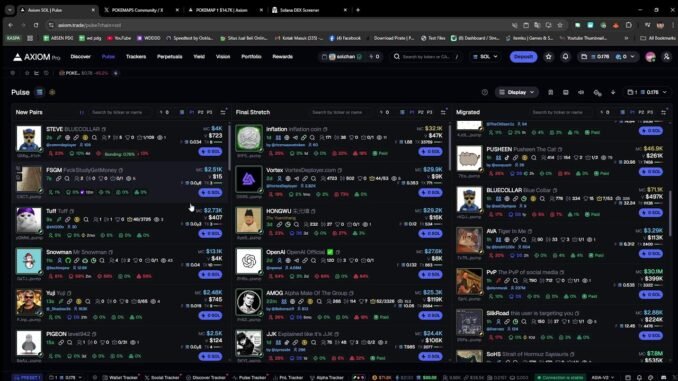Pause the New Pairs feed
This screenshot has width=678, height=381.
coord(81,112)
